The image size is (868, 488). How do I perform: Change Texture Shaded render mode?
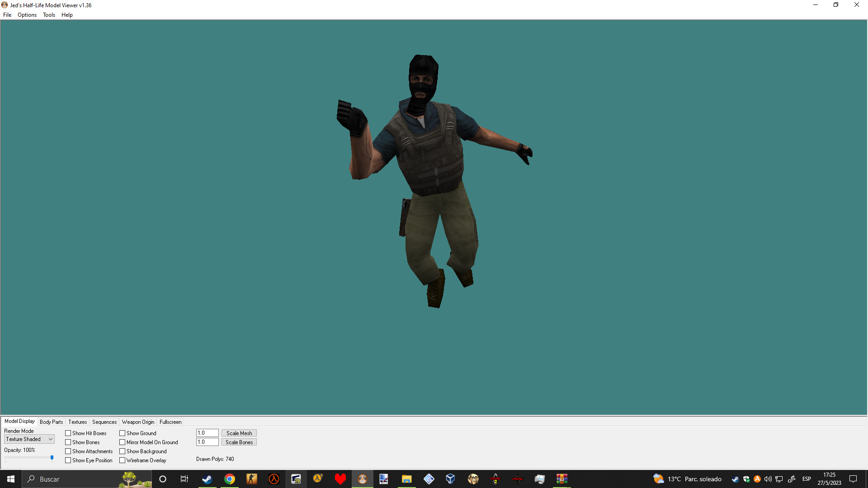29,439
